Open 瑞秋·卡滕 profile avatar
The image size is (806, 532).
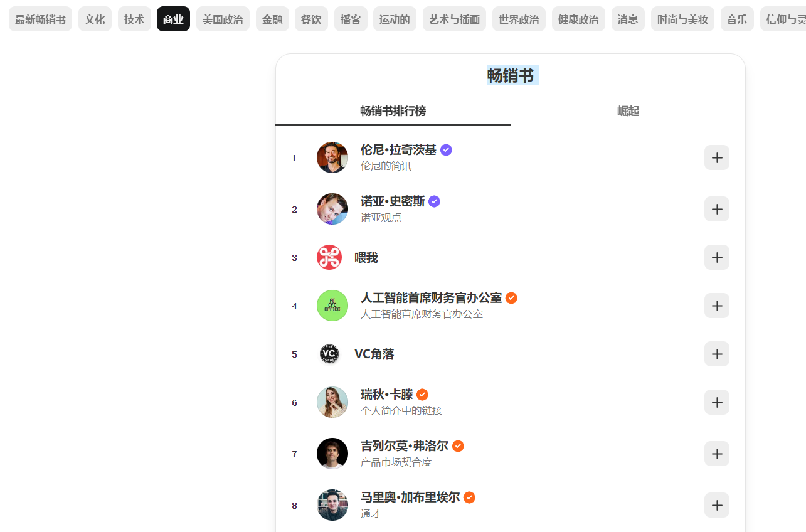(x=332, y=402)
